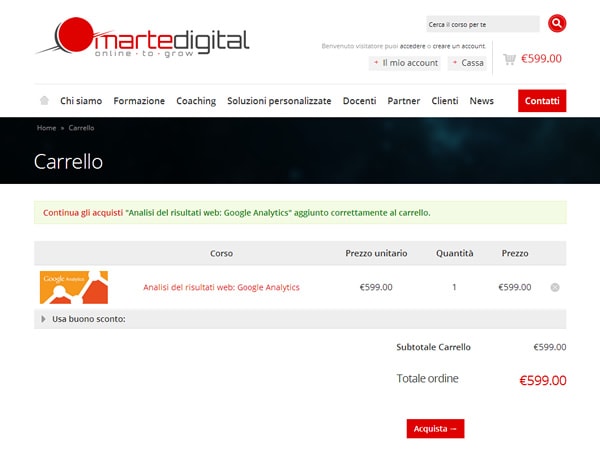The image size is (600, 450).
Task: Click the martedigital logo
Action: [x=142, y=38]
